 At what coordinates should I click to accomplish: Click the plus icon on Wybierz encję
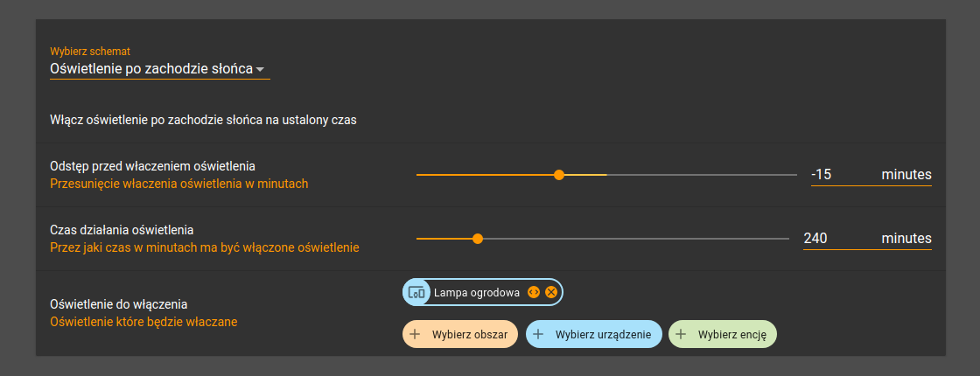click(x=681, y=334)
